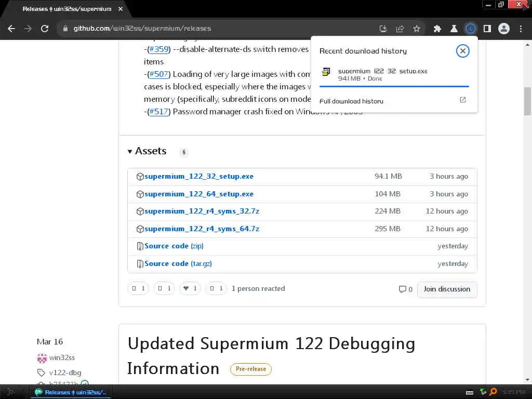The image size is (532, 399).
Task: Download Source code (tar.gz)
Action: click(178, 263)
